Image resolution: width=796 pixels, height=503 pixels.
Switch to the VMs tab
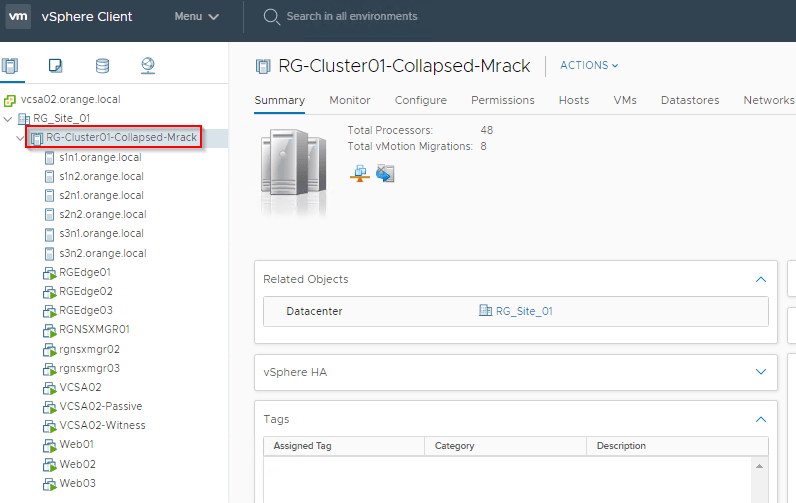(x=625, y=100)
